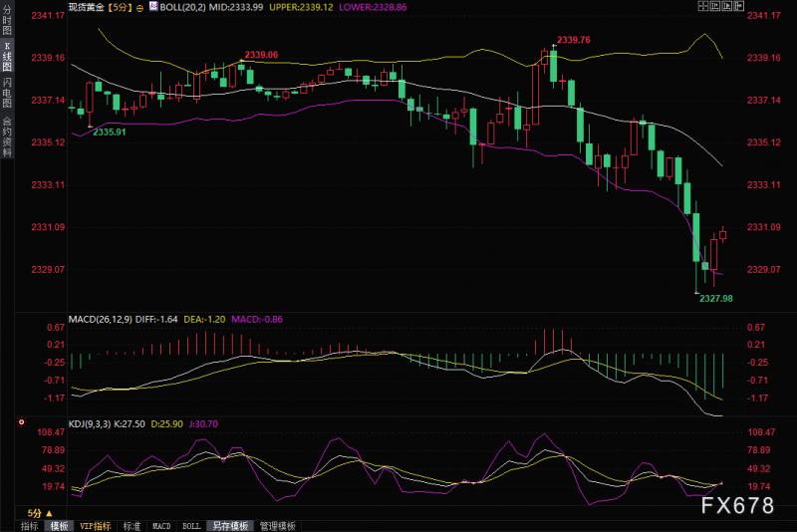Click the 管理模板 button
The width and height of the screenshot is (797, 532).
click(278, 526)
